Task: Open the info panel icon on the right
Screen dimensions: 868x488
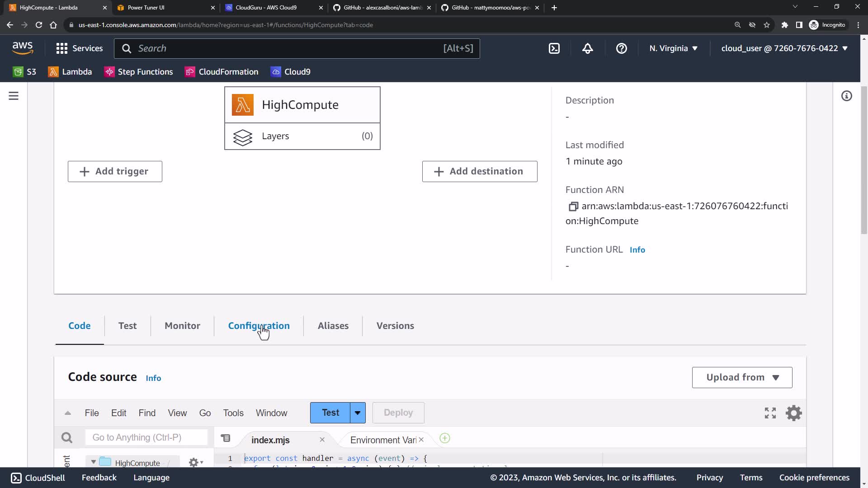Action: 846,96
